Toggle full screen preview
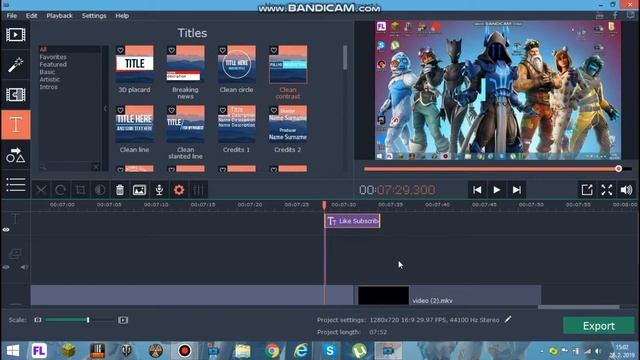Screen dimensions: 640x360 coord(607,190)
